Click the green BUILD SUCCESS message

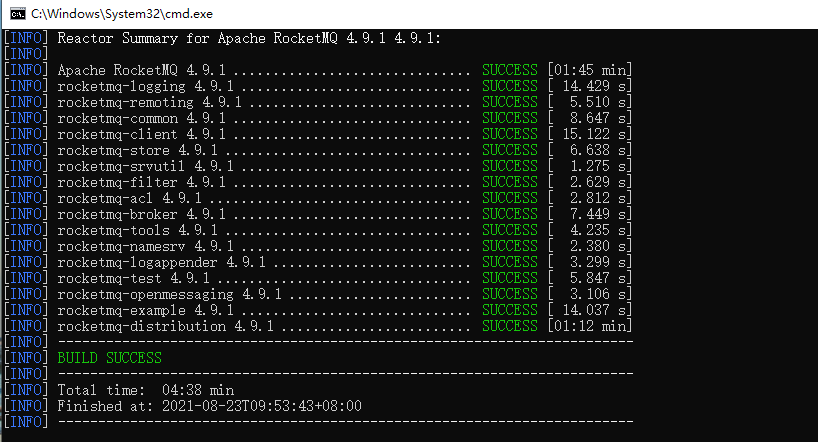point(109,358)
